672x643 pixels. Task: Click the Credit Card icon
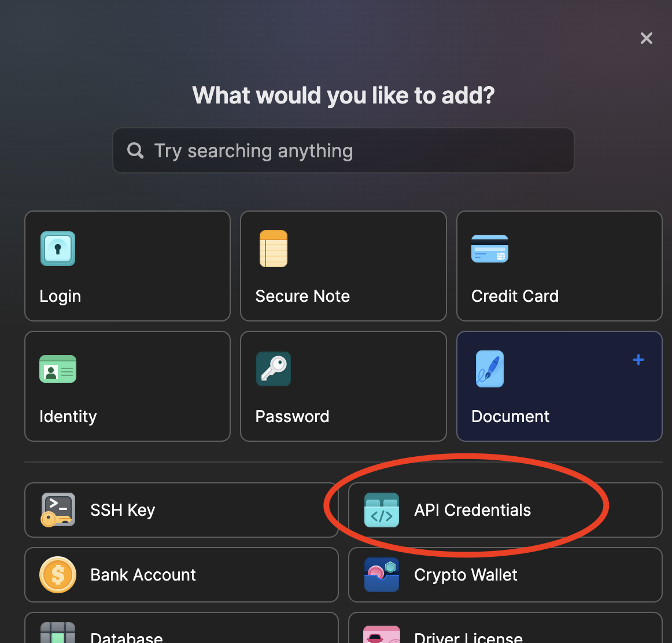click(490, 249)
